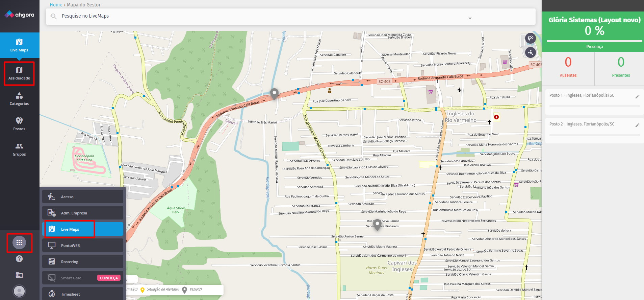Select Acesso in the apps menu
Viewport: 644px width, 300px height.
[83, 197]
